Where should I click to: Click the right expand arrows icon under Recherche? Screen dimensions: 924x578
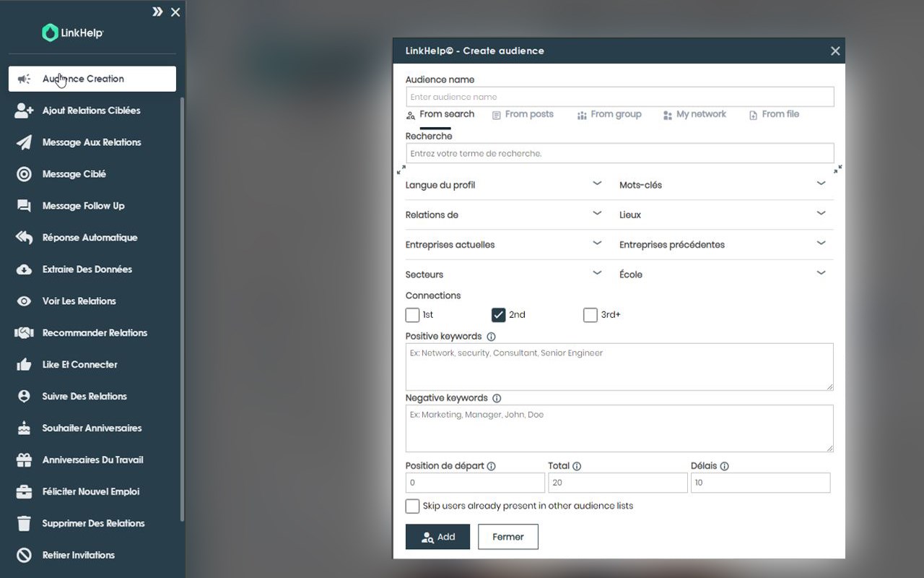pyautogui.click(x=837, y=170)
